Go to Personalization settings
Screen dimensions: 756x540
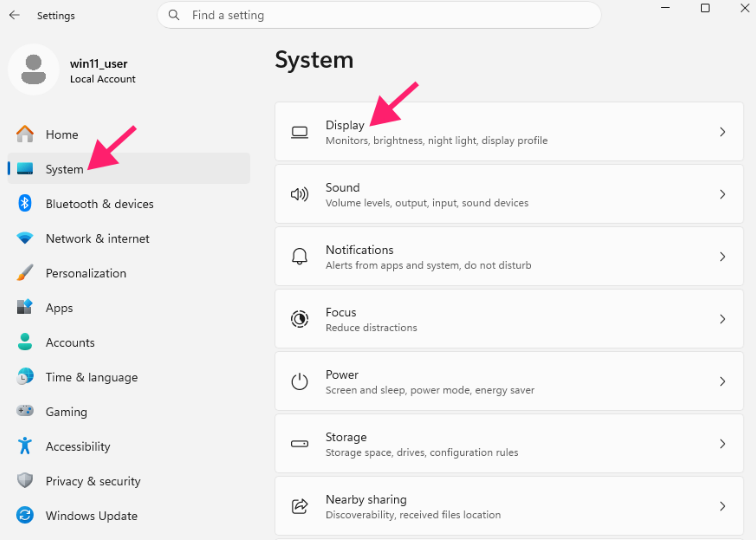pos(129,273)
